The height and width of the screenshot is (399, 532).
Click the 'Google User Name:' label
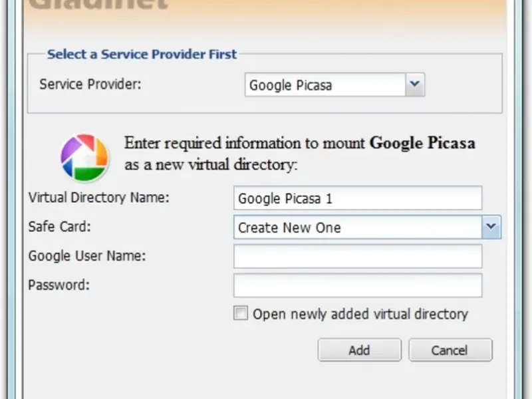tap(87, 256)
